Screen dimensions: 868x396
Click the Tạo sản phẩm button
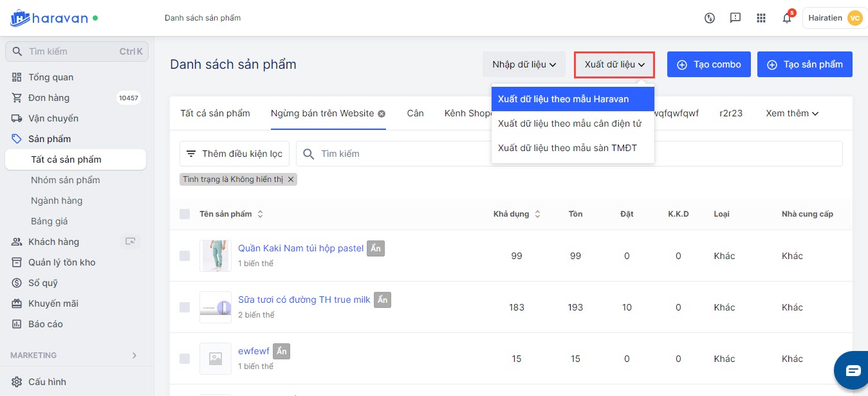804,64
